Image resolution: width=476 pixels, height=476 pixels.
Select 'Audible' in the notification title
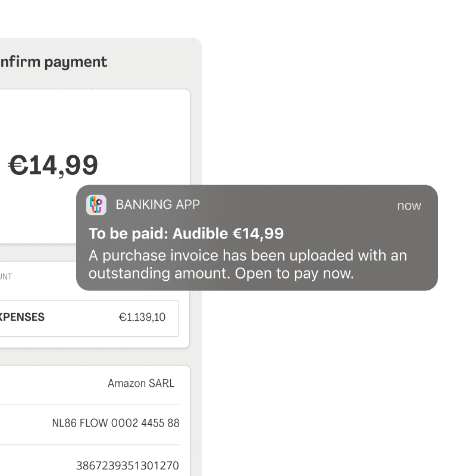(199, 233)
